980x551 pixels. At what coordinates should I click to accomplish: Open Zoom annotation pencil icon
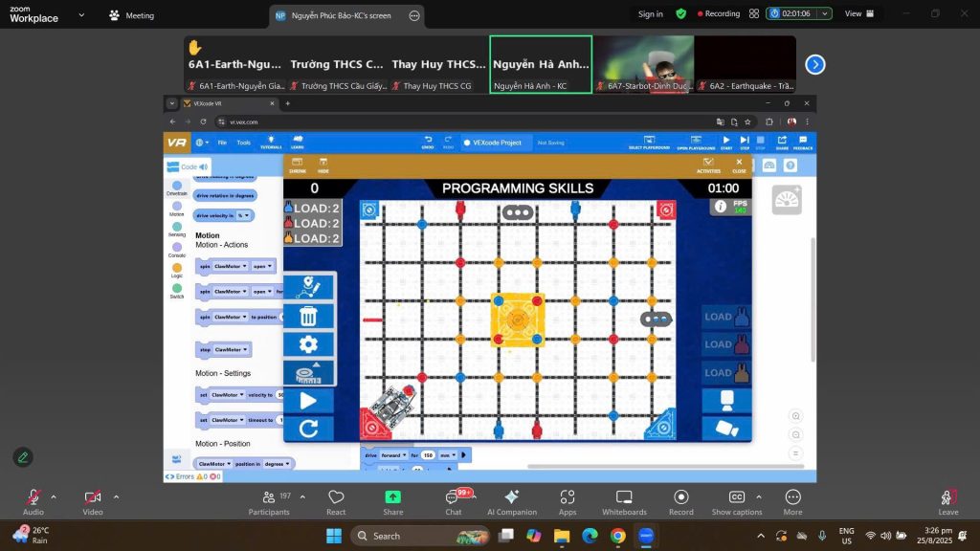[23, 457]
